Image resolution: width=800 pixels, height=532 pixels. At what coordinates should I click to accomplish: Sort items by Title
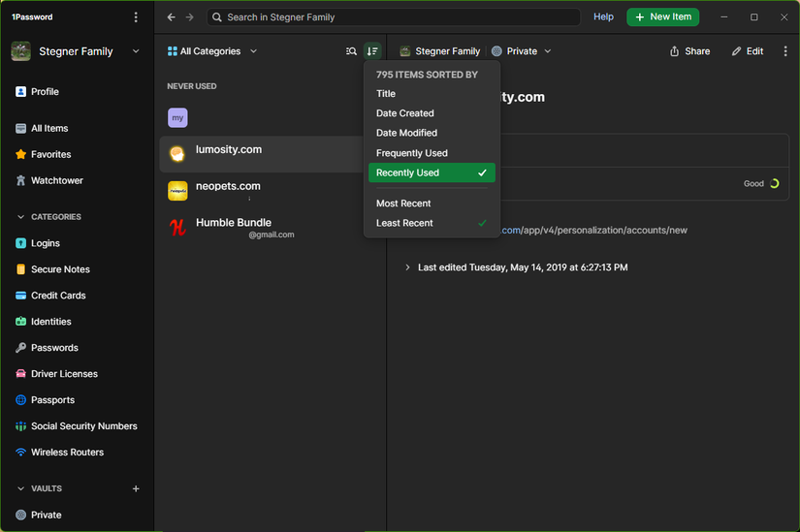pyautogui.click(x=386, y=94)
